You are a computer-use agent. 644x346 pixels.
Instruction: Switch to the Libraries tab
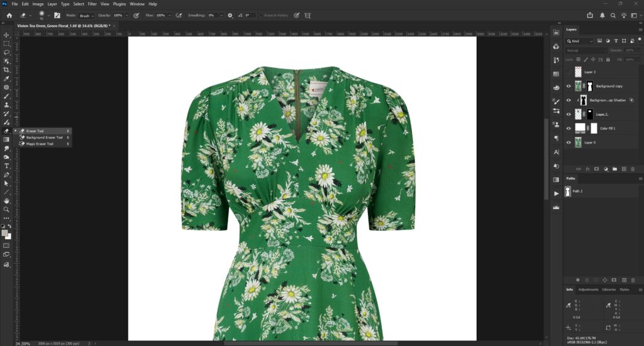click(x=609, y=289)
